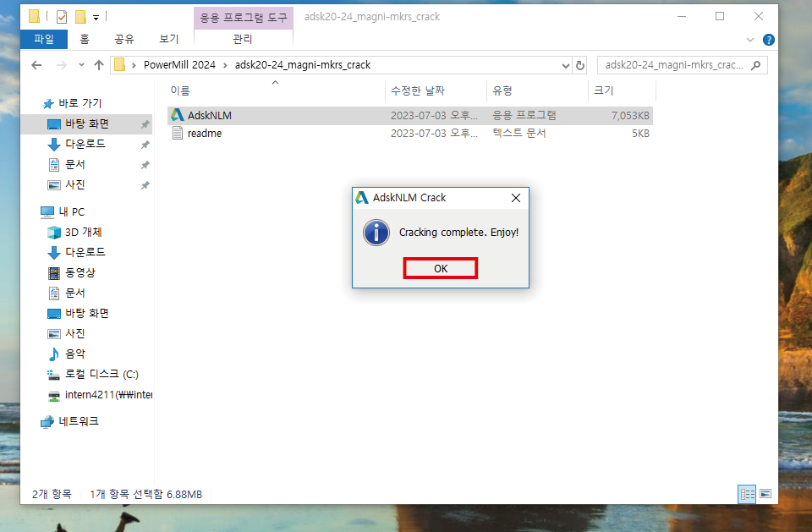Minimize the Explorer window
Viewport: 812px width, 532px height.
point(682,17)
